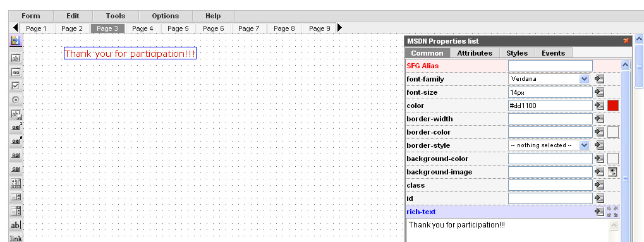Select the password field tool with asterisks
The height and width of the screenshot is (242, 644).
coord(16,72)
